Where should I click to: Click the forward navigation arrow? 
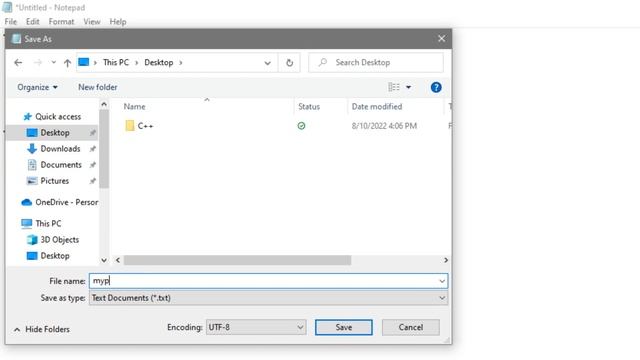pos(38,62)
